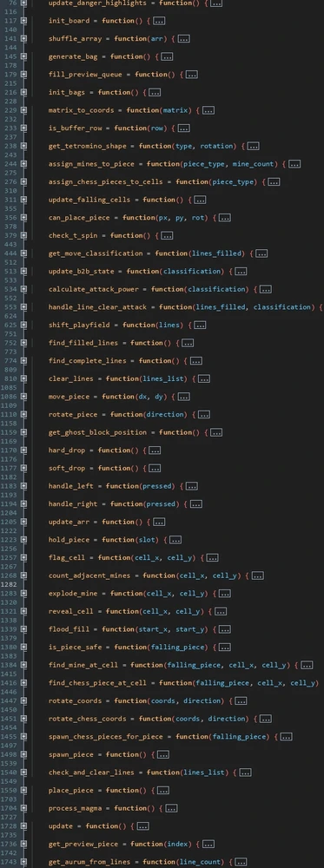Click the ellipsis marker after check_t_spin
The width and height of the screenshot is (324, 868).
[x=167, y=236]
